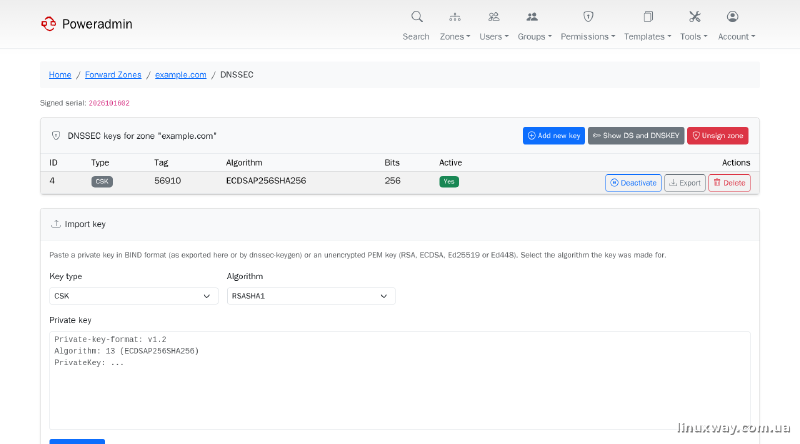Click the signed serial 2026101602

coord(109,103)
